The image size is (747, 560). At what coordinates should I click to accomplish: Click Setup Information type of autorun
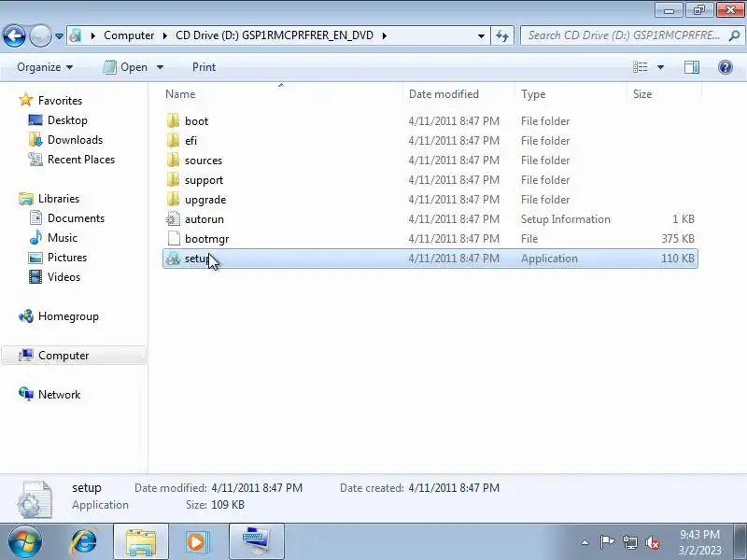(x=566, y=218)
